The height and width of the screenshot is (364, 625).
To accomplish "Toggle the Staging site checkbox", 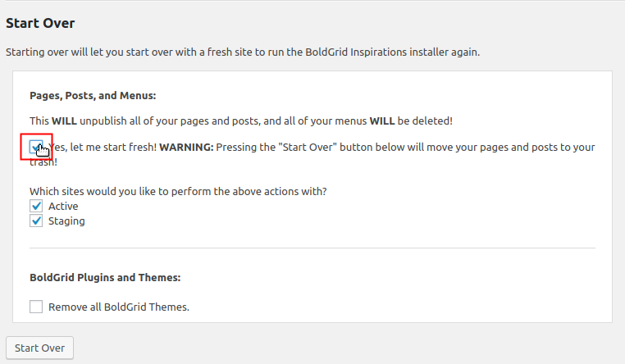I will coord(36,221).
